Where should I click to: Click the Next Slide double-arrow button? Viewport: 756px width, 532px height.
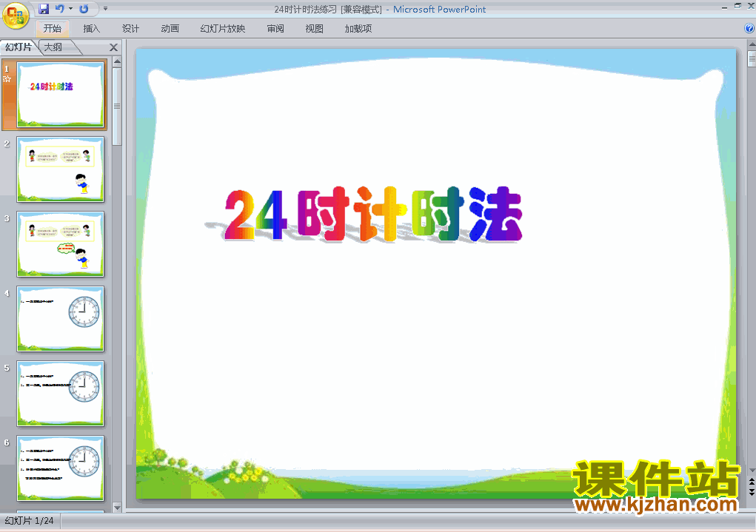coord(752,491)
